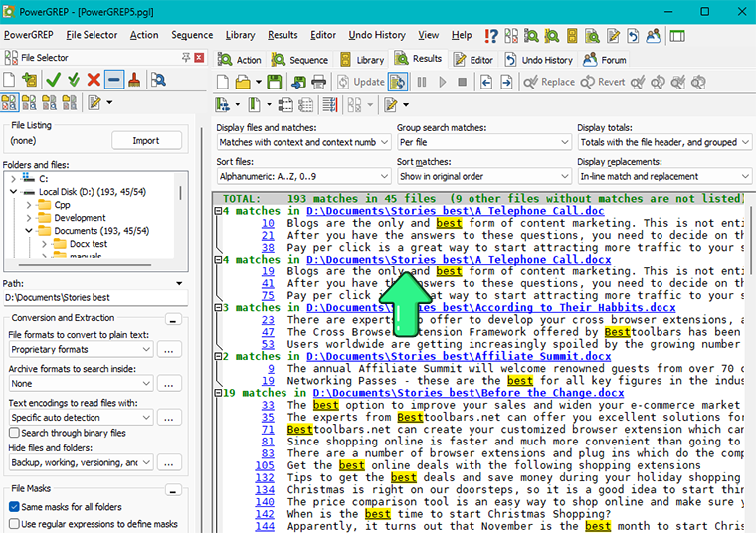The height and width of the screenshot is (533, 756).
Task: Collapse the File Masks section
Action: click(173, 490)
